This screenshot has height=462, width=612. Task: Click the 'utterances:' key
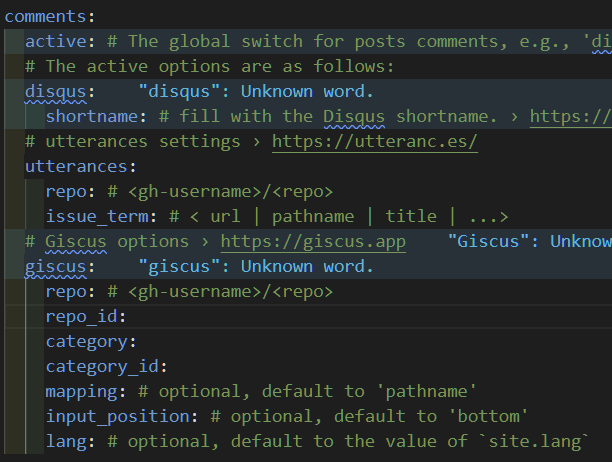tap(80, 167)
